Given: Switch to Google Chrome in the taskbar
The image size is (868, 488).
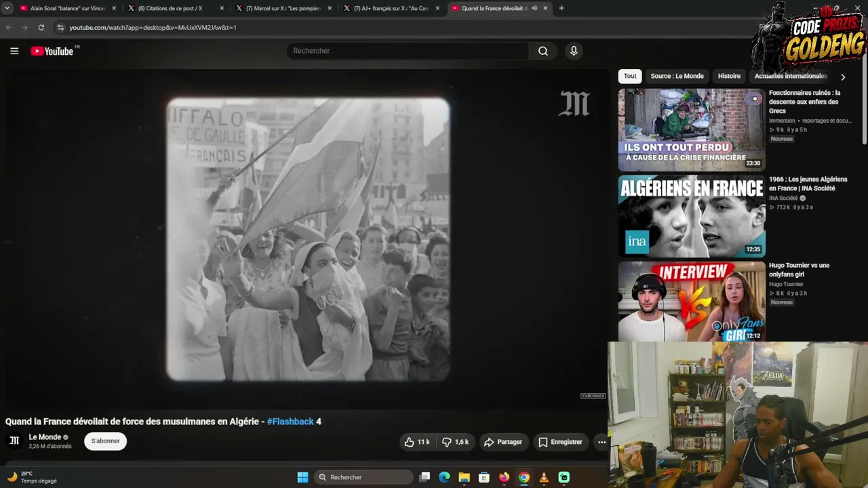Looking at the screenshot, I should [524, 477].
